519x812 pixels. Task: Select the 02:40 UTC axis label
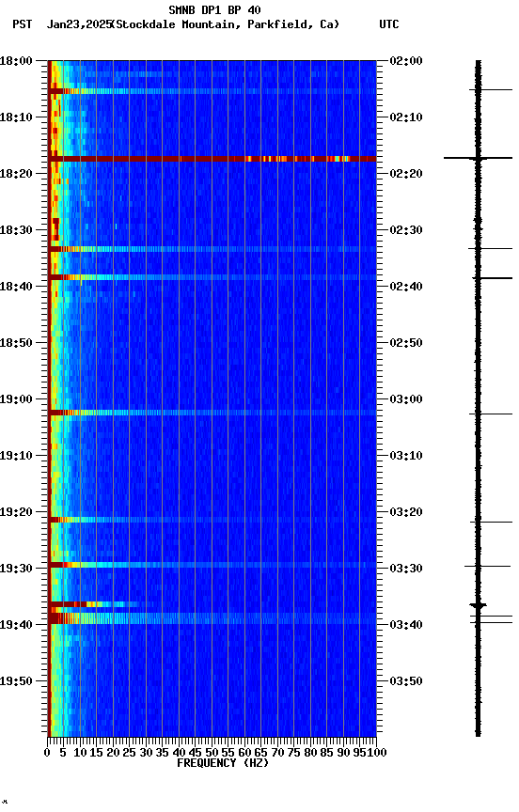click(x=406, y=287)
